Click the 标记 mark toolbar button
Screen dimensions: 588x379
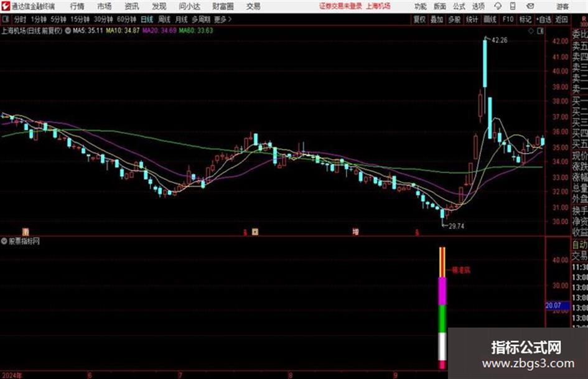(525, 19)
